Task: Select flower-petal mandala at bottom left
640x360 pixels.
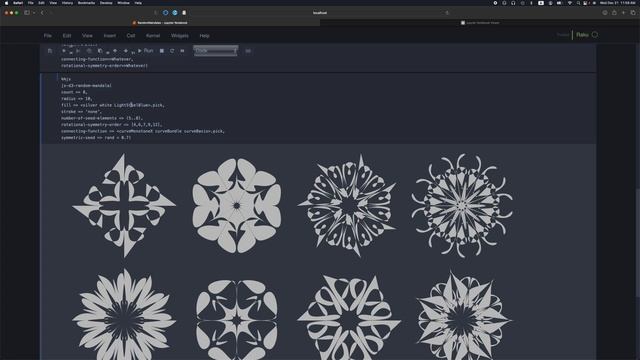Action: point(124,314)
